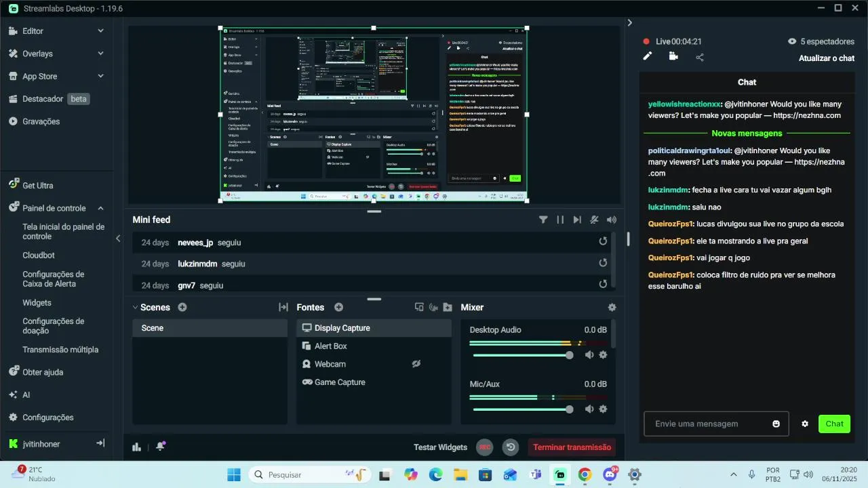
Task: Mute Mic/Aux with speaker icon
Action: (x=589, y=409)
